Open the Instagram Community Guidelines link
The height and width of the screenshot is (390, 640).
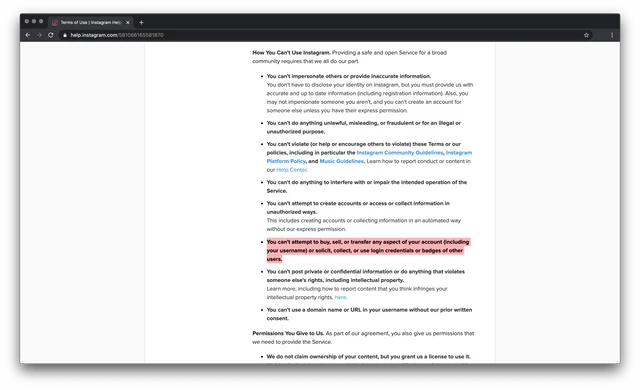(400, 153)
